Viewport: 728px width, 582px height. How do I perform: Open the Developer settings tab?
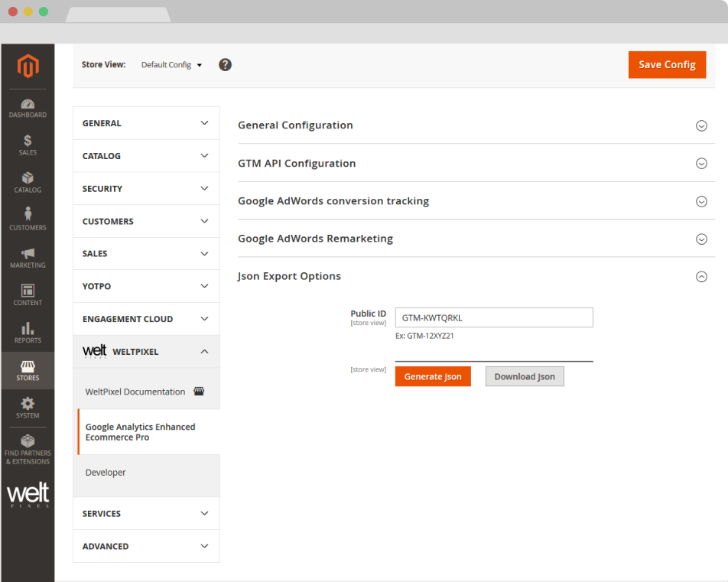click(x=106, y=473)
